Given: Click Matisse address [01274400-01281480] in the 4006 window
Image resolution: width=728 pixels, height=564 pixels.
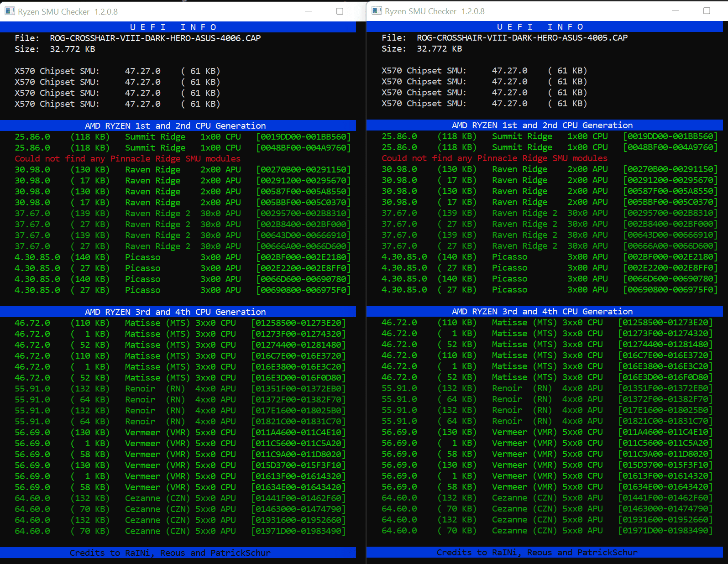Looking at the screenshot, I should 299,345.
